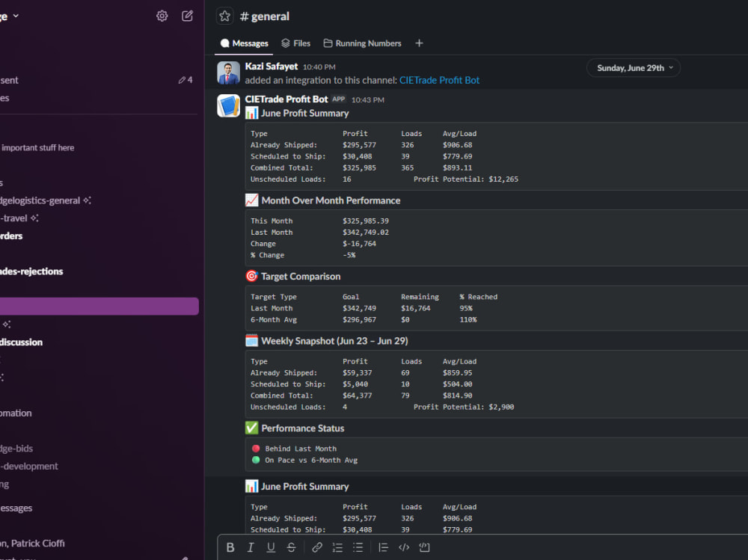Screen dimensions: 748x560
Task: Compose a new message with pencil icon
Action: coord(188,16)
